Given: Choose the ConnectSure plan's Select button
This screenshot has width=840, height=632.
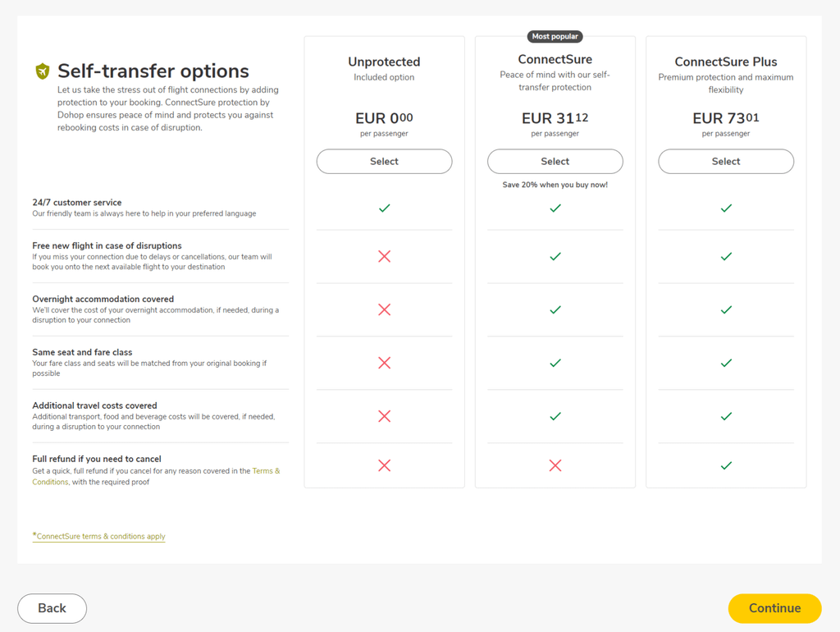Looking at the screenshot, I should point(555,162).
